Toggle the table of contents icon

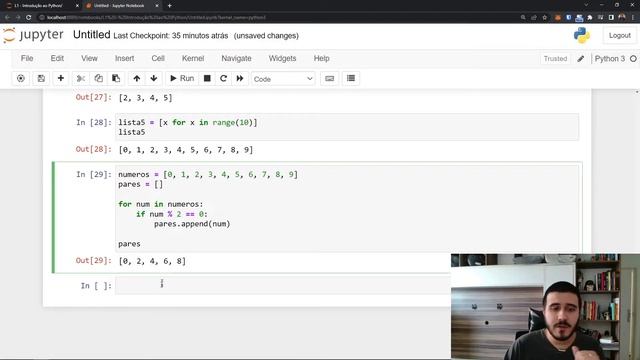351,78
